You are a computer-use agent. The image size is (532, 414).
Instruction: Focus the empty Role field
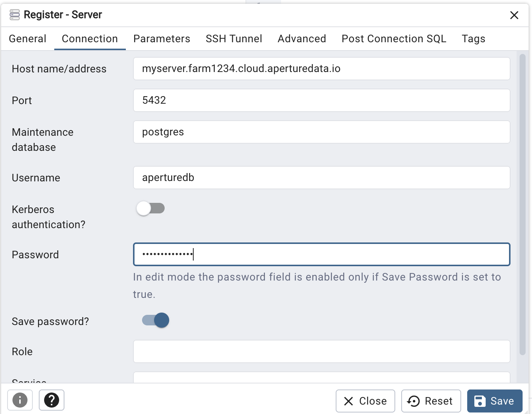tap(322, 351)
